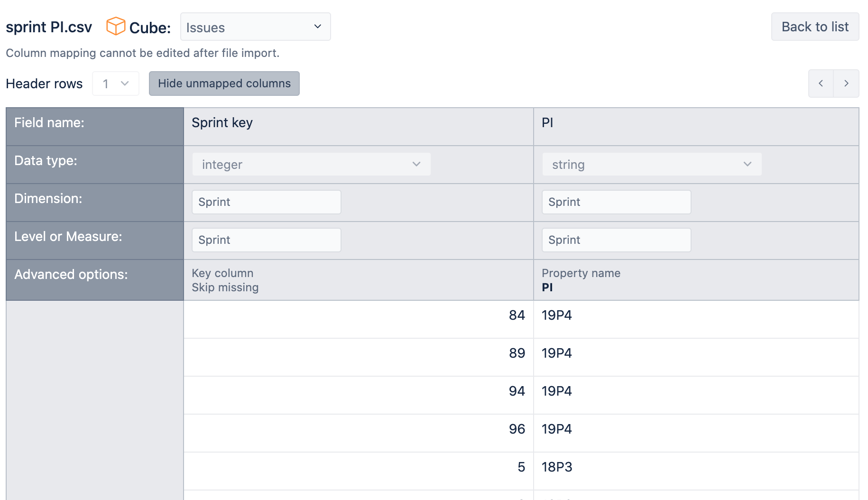Open the Cube dropdown showing Issues

tap(255, 27)
